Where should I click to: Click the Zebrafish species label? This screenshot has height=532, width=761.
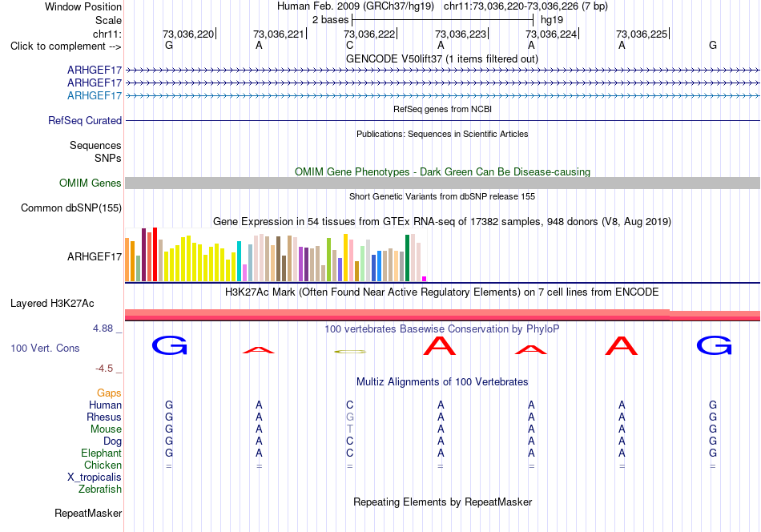click(x=100, y=490)
